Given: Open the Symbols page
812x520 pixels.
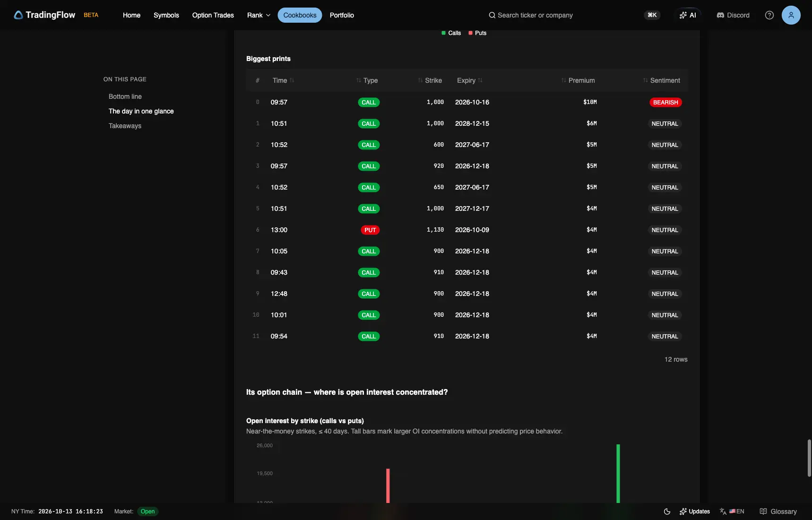Looking at the screenshot, I should (166, 15).
